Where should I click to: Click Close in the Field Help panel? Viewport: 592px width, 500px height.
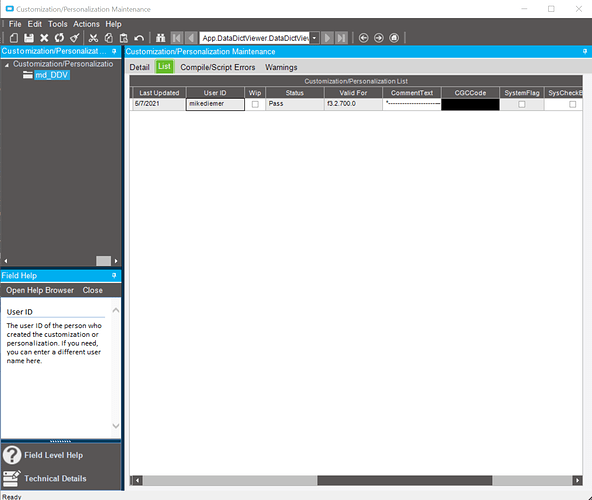[92, 290]
